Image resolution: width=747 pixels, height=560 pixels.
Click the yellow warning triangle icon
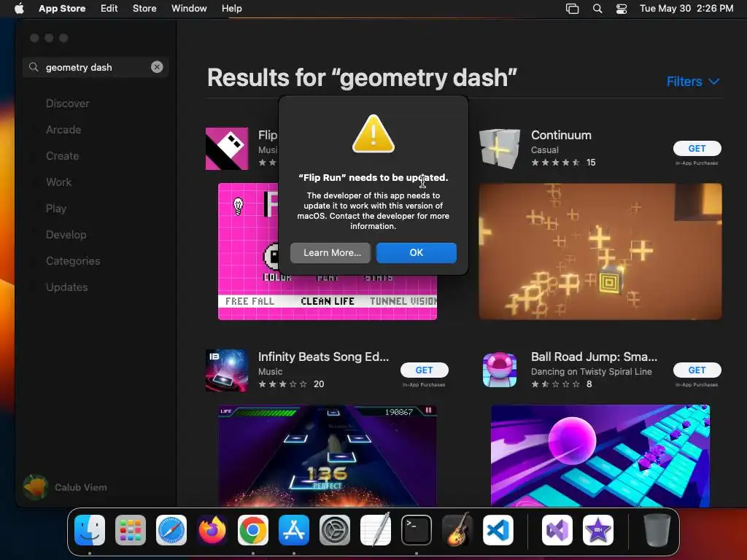373,134
